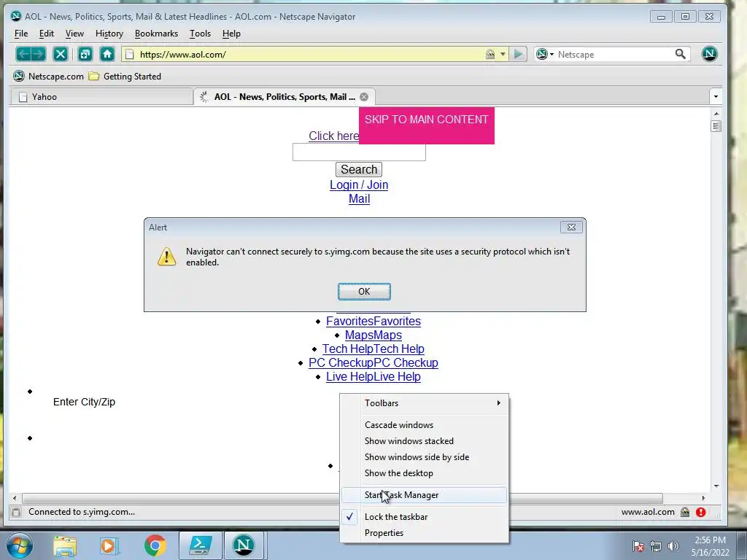Click the network tray icon
The width and height of the screenshot is (747, 560).
656,546
